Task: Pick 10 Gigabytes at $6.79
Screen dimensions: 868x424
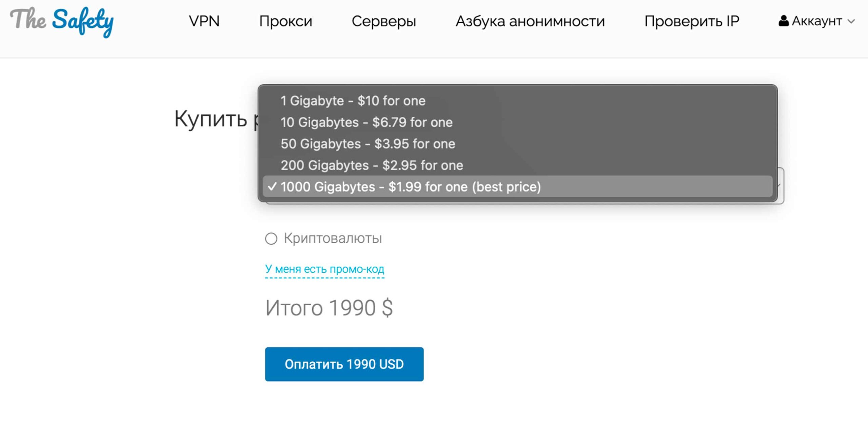Action: coord(366,122)
